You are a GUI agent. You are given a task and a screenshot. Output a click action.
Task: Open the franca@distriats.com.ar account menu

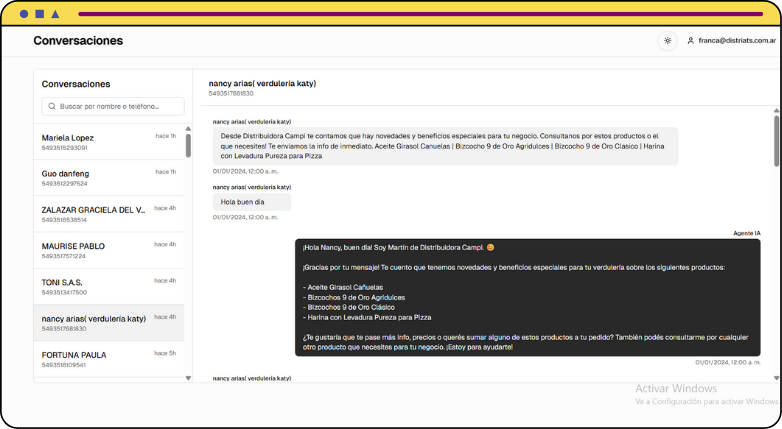pyautogui.click(x=737, y=41)
